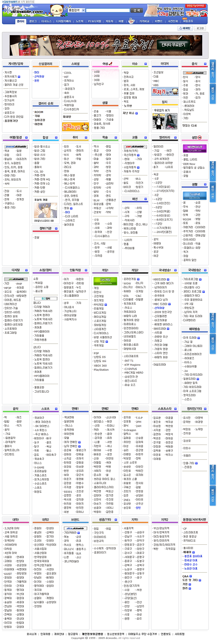Expand dropdown arrow next to 학술 heading
The image size is (222, 644).
coord(116,138)
